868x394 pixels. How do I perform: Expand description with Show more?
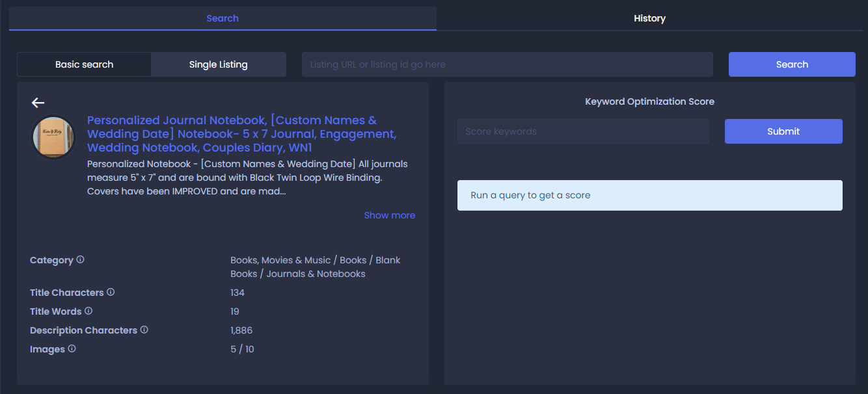[x=390, y=215]
